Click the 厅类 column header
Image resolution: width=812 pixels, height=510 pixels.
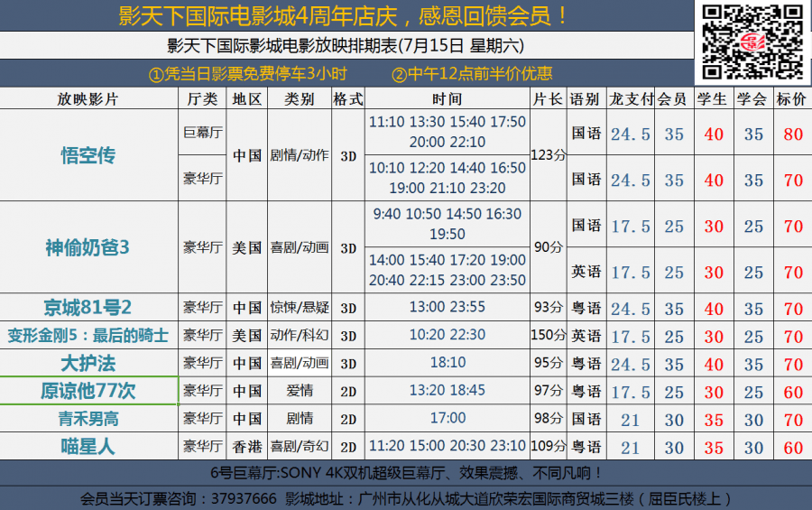pos(202,99)
